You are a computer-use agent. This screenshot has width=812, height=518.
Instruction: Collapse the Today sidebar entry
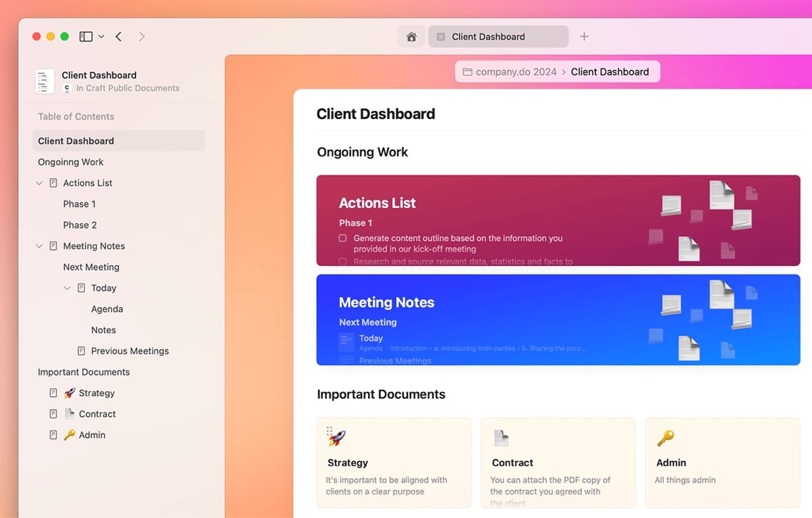pos(67,288)
